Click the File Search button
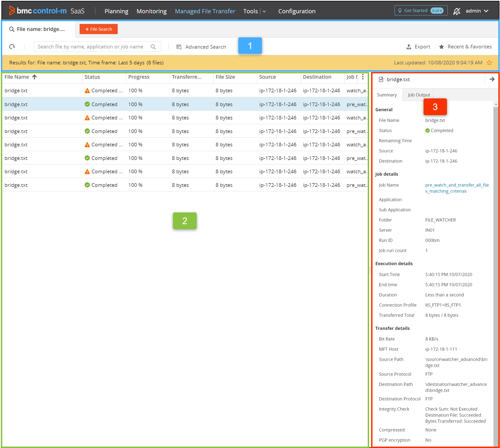 [x=98, y=29]
